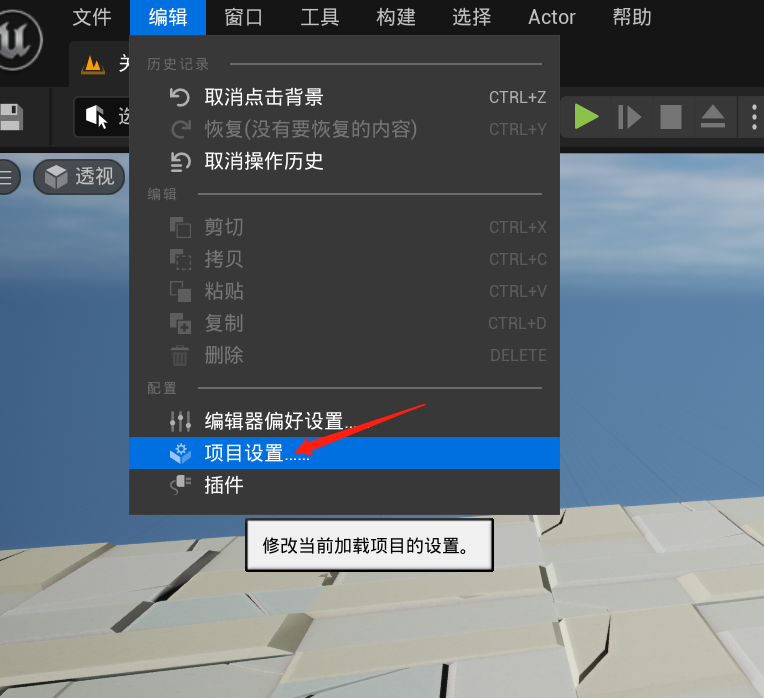Open the 文件 menu
Screen dimensions: 764x698
pyautogui.click(x=92, y=18)
